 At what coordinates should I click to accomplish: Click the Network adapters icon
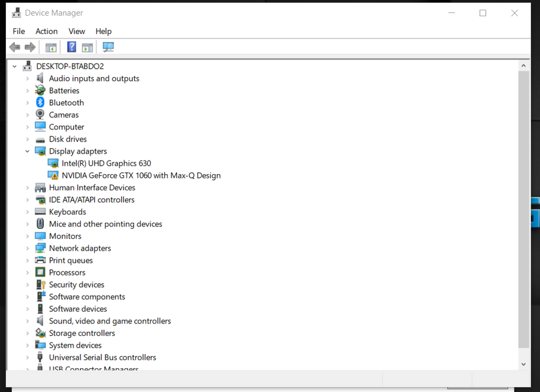pyautogui.click(x=41, y=248)
